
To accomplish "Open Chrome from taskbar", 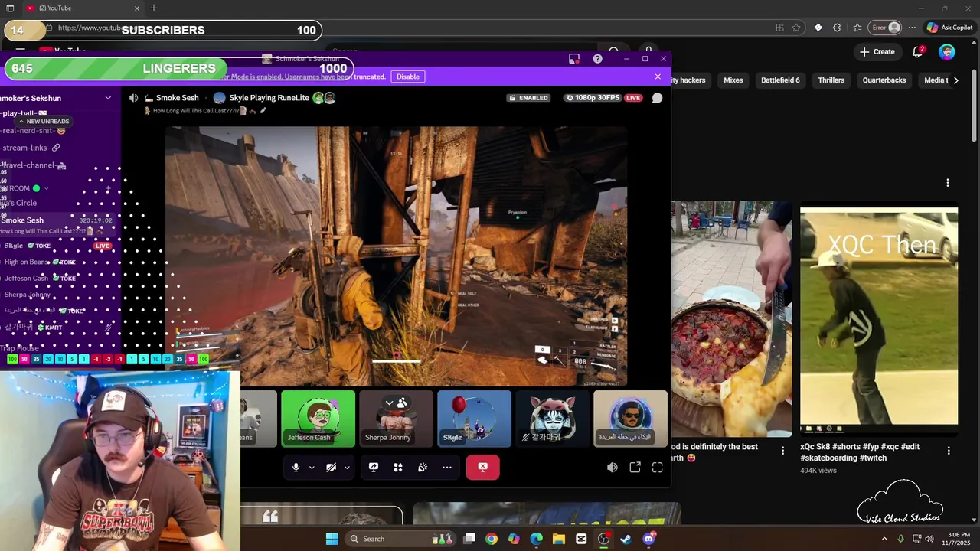I will pos(492,539).
